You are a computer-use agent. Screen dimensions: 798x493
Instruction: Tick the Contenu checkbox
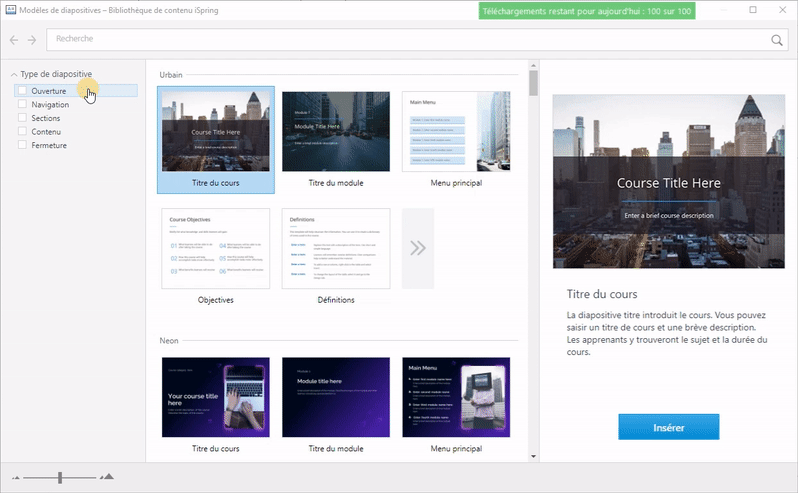point(23,131)
